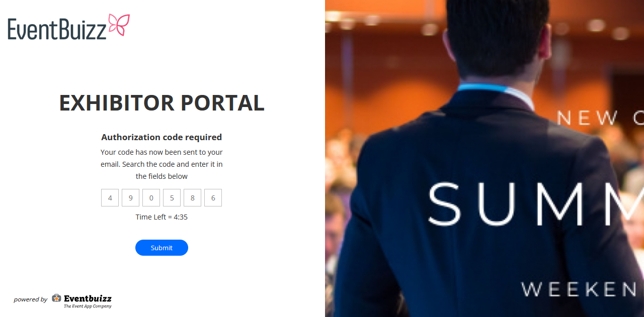Screen dimensions: 644x317
Task: Submit the authorization code
Action: point(162,248)
